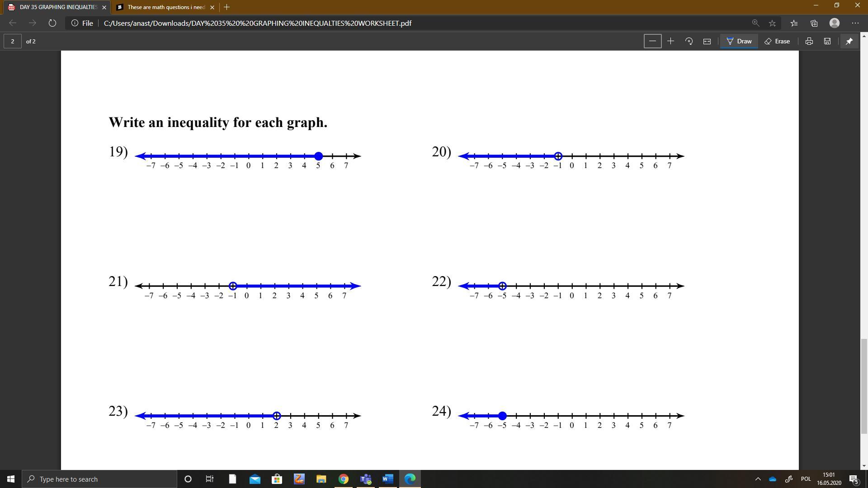The width and height of the screenshot is (868, 488).
Task: Save the PDF with the disk icon
Action: click(827, 41)
